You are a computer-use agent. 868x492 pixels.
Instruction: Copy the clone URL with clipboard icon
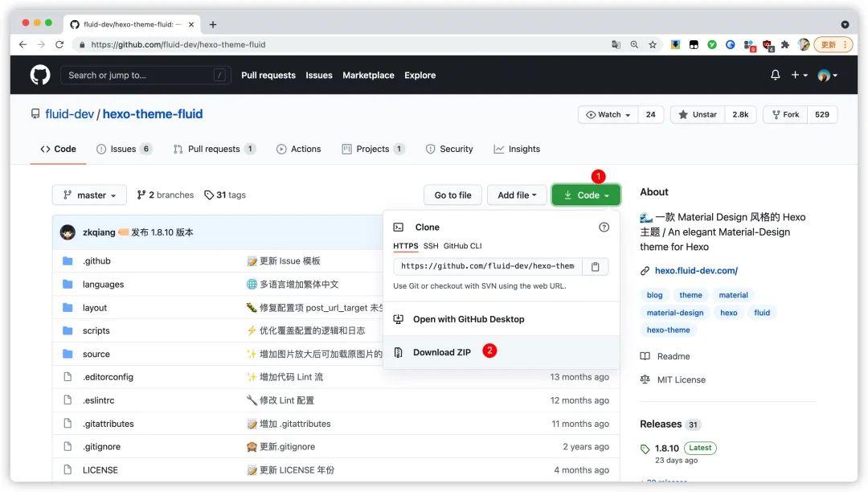[595, 266]
